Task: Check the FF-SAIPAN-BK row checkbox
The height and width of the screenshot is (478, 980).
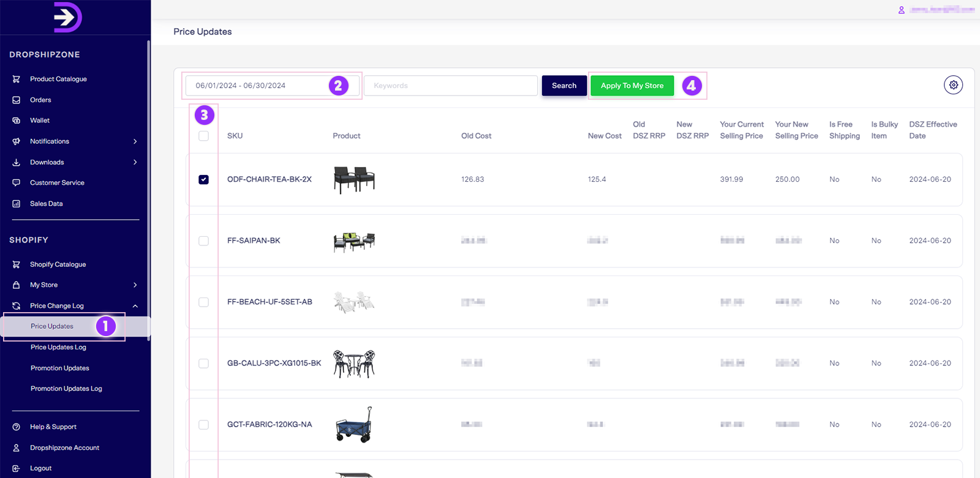Action: coord(204,241)
